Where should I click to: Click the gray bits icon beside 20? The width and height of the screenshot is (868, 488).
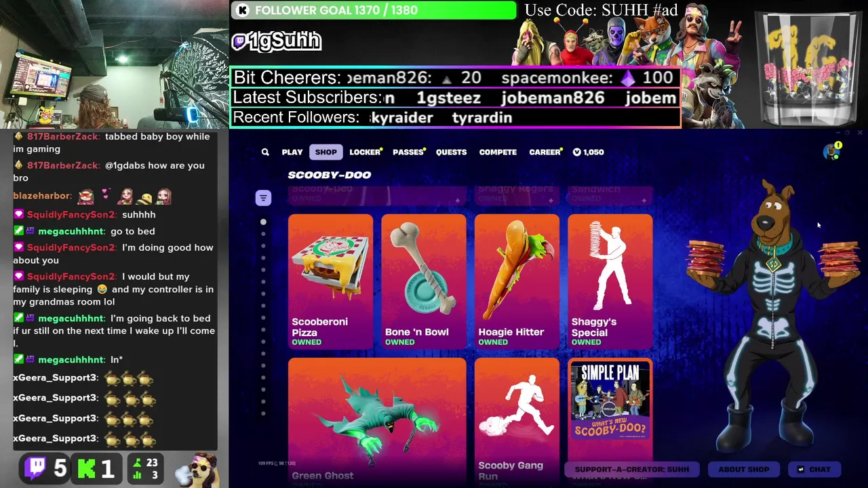(446, 79)
